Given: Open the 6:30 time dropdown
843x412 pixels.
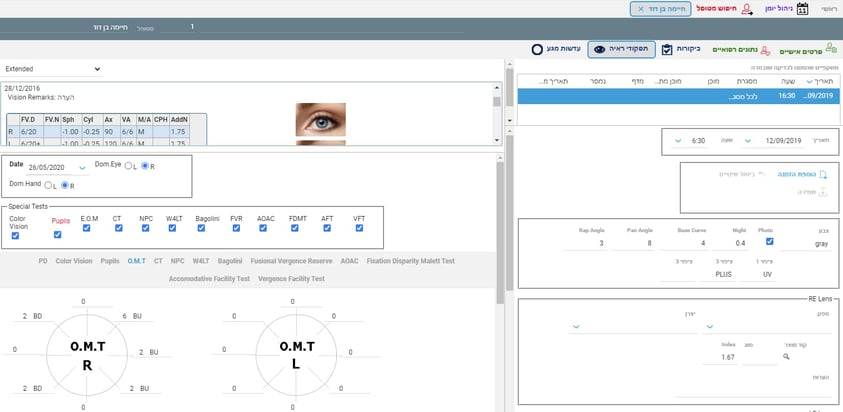Looking at the screenshot, I should [x=678, y=141].
